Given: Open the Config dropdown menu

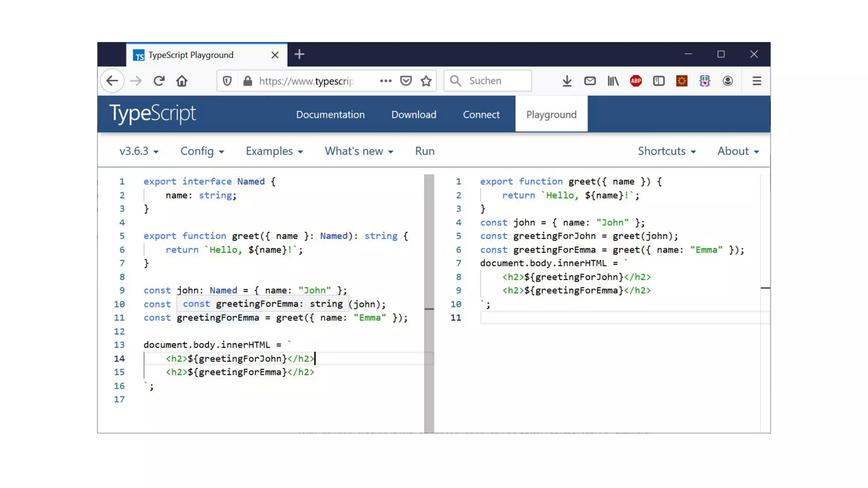Looking at the screenshot, I should [202, 151].
